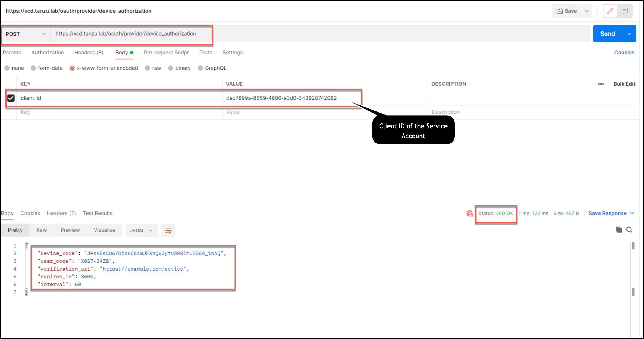Select the raw body radio button
The image size is (644, 339).
tap(147, 68)
